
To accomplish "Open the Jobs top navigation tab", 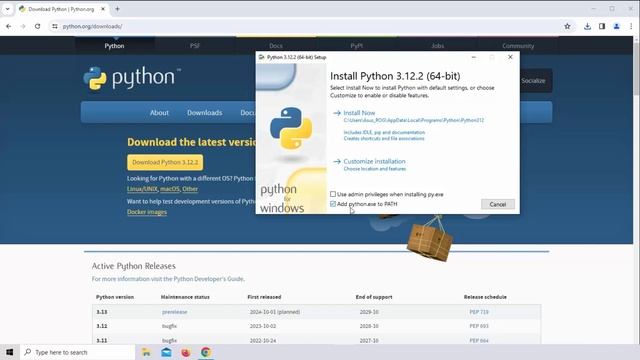I will coord(438,46).
